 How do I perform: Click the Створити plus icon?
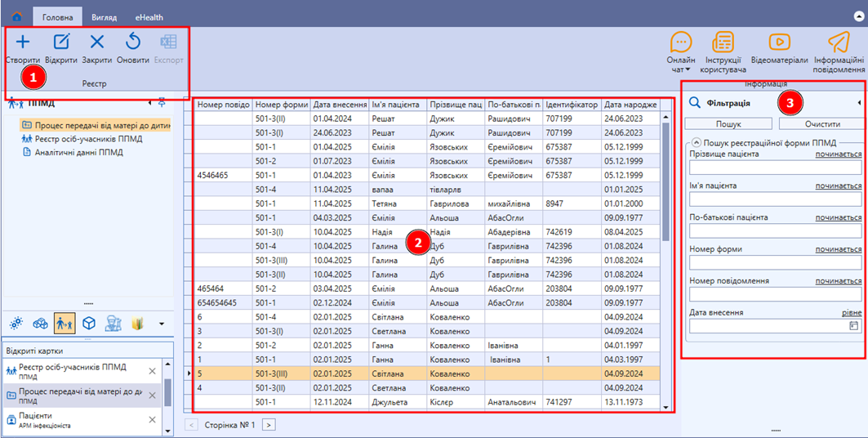pos(23,42)
